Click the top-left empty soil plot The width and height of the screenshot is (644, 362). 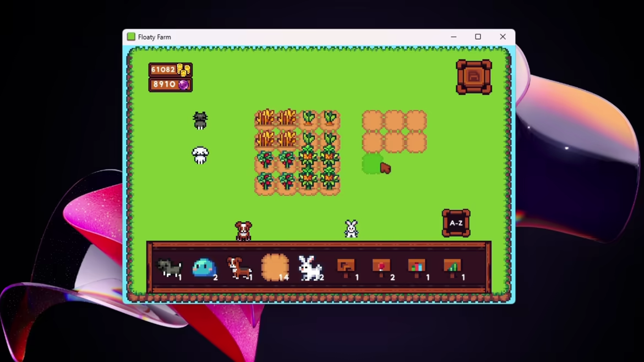373,120
